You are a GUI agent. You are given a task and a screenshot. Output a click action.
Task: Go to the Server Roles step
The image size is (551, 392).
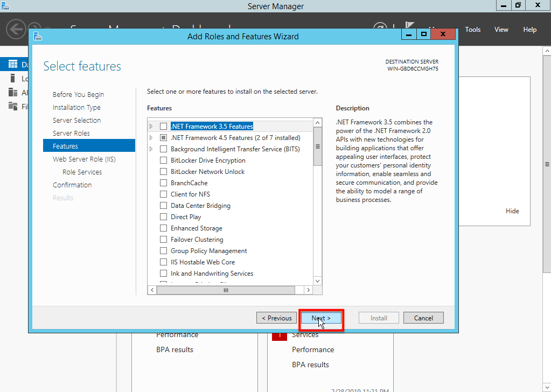pos(71,133)
